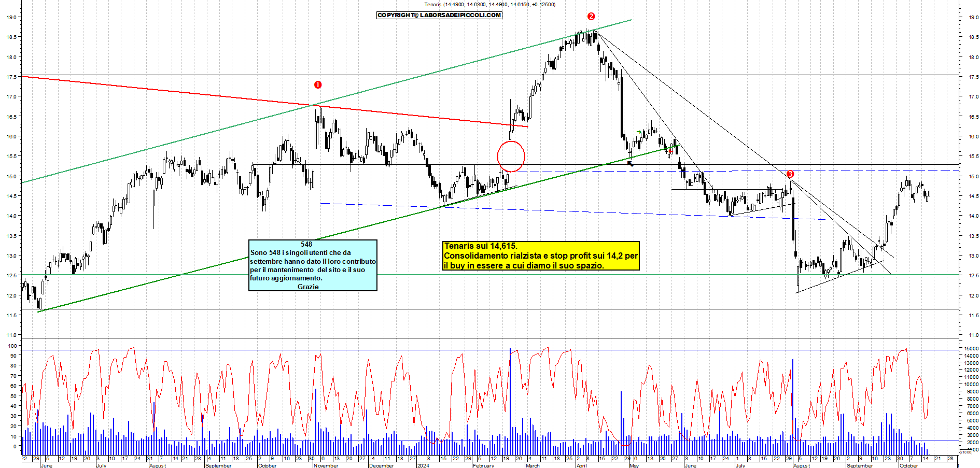Click the 'May' label on the date axis

click(634, 465)
